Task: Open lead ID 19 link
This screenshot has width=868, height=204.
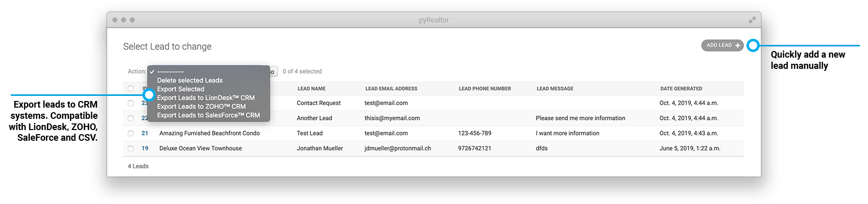Action: [x=145, y=148]
